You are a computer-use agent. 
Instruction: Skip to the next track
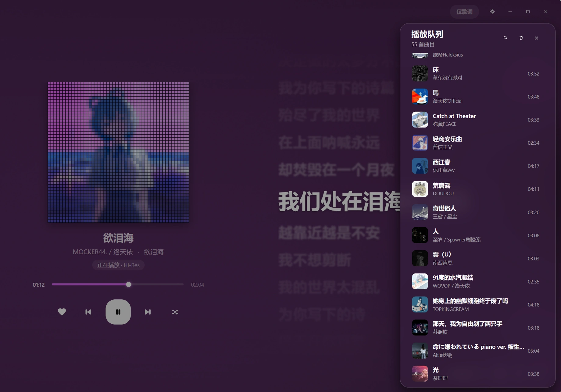click(148, 312)
